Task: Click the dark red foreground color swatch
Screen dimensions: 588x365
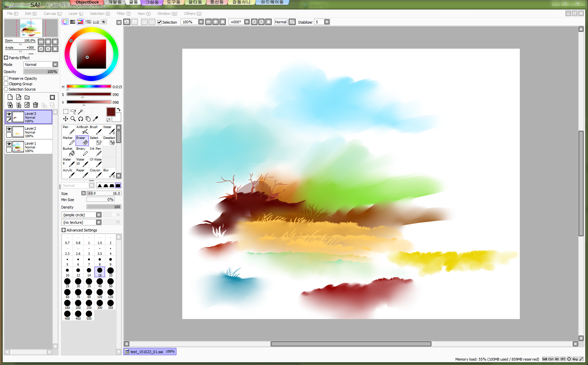Action: point(111,112)
